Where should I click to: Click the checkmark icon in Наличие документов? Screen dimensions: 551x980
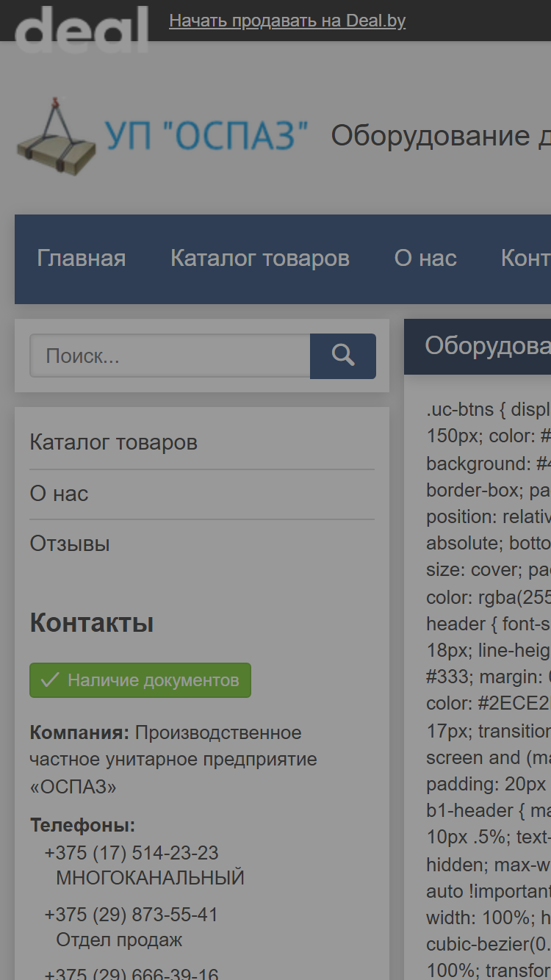coord(50,680)
